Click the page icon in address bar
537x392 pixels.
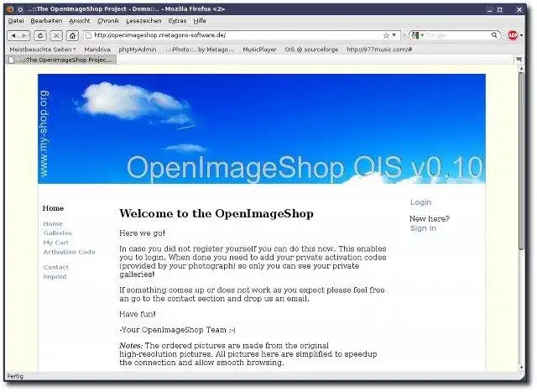click(89, 35)
